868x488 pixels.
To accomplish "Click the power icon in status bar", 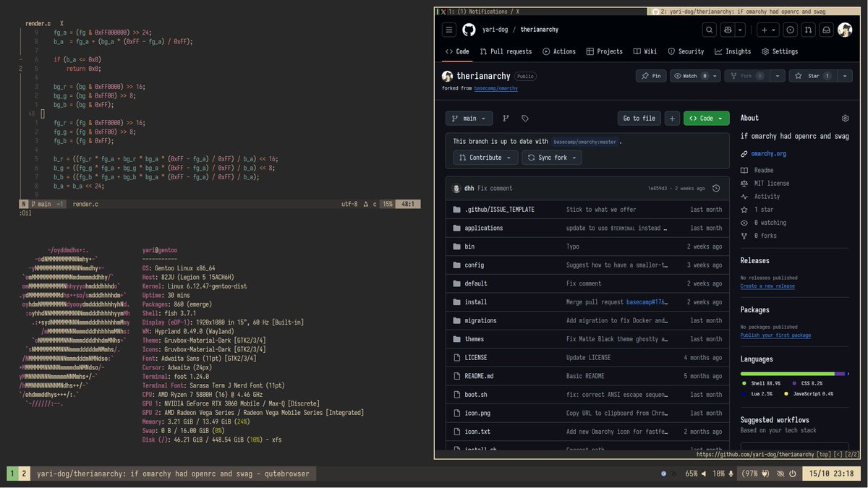I will pos(793,474).
